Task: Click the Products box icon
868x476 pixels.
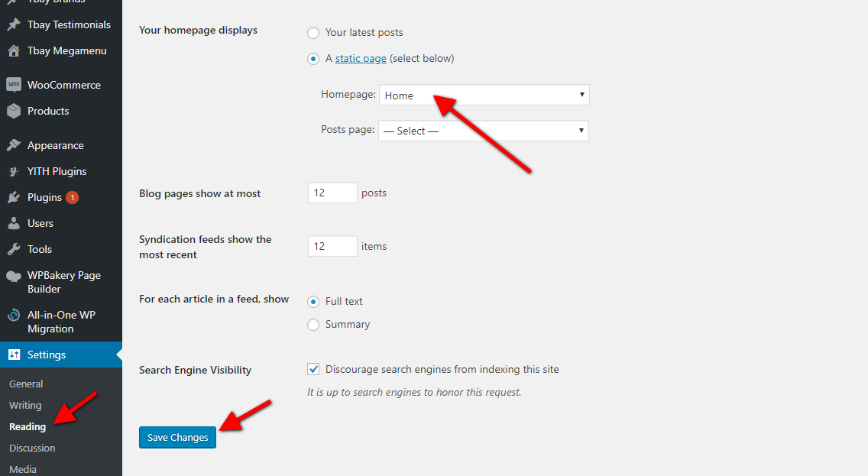Action: [13, 111]
